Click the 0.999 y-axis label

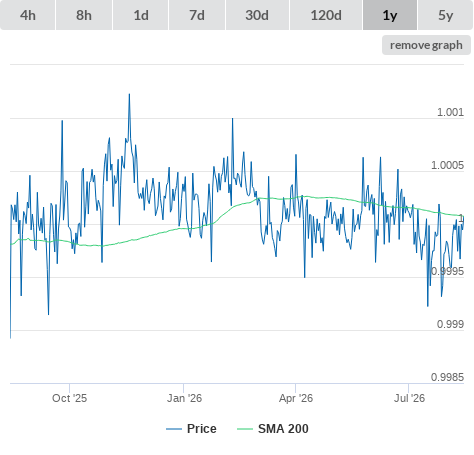coord(450,324)
